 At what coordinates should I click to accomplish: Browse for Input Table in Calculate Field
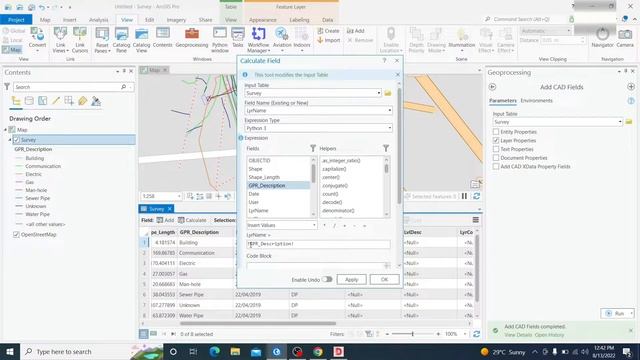coord(388,93)
